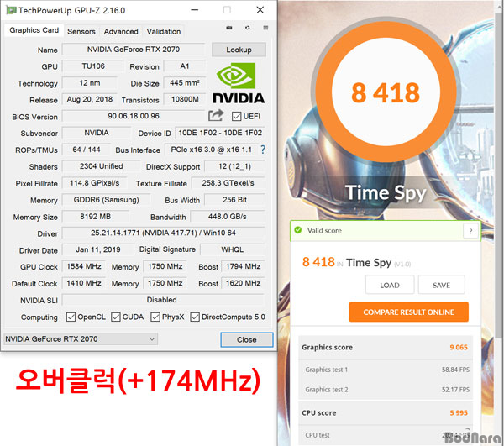The width and height of the screenshot is (504, 446).
Task: Click the CPU score 5 995 value
Action: click(459, 412)
